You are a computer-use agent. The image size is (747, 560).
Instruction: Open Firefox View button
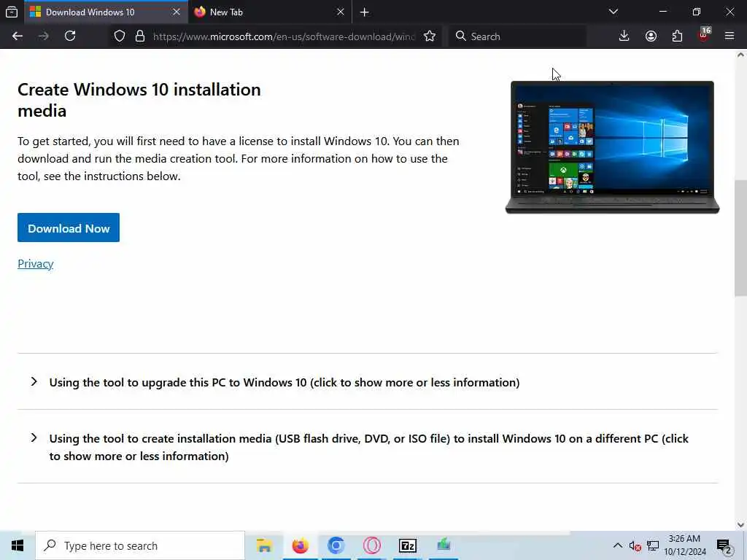12,12
